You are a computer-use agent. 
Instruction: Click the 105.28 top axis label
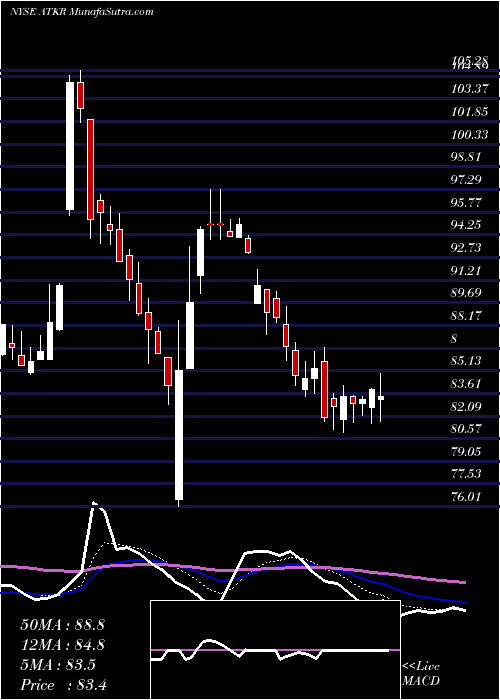[469, 60]
